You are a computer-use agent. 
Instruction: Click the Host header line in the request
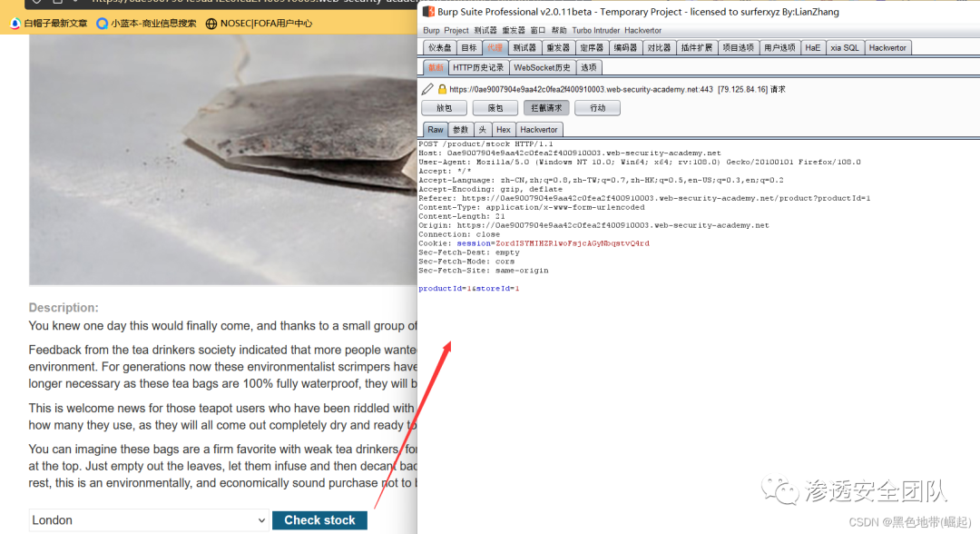pos(569,153)
